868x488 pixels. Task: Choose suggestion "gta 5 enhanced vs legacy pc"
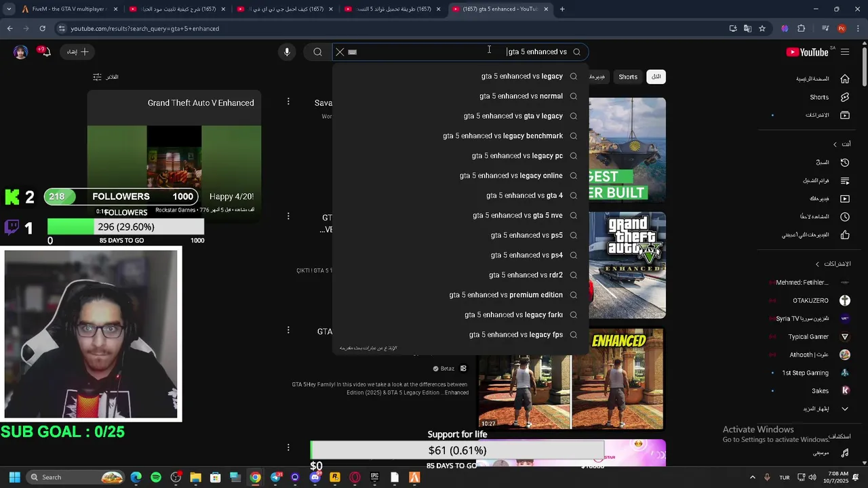coord(460,156)
